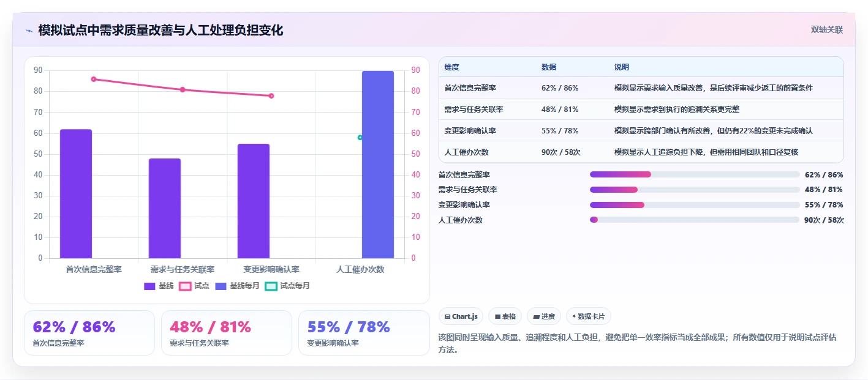Open the 55% / 78% stat card
The width and height of the screenshot is (868, 380).
coord(364,333)
